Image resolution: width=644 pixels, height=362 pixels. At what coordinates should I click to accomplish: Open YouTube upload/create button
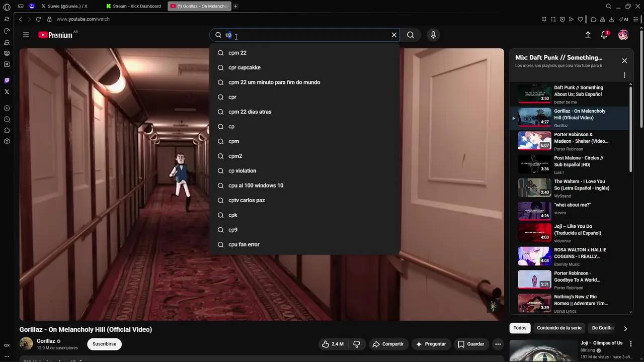pos(588,35)
